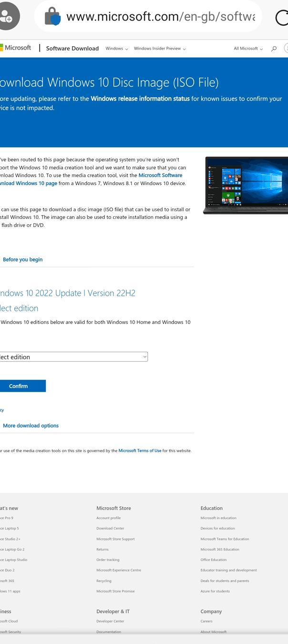Open Account profile footer link
The image size is (288, 644).
(x=109, y=518)
